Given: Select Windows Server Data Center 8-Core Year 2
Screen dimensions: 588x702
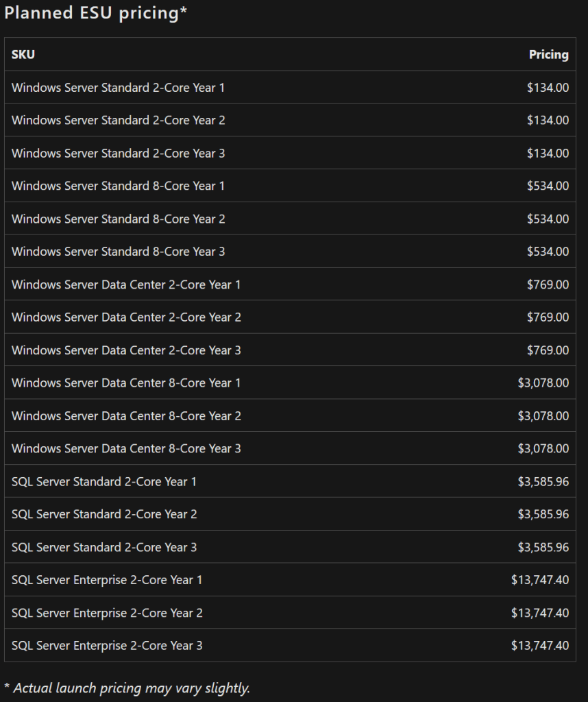Looking at the screenshot, I should coord(126,416).
